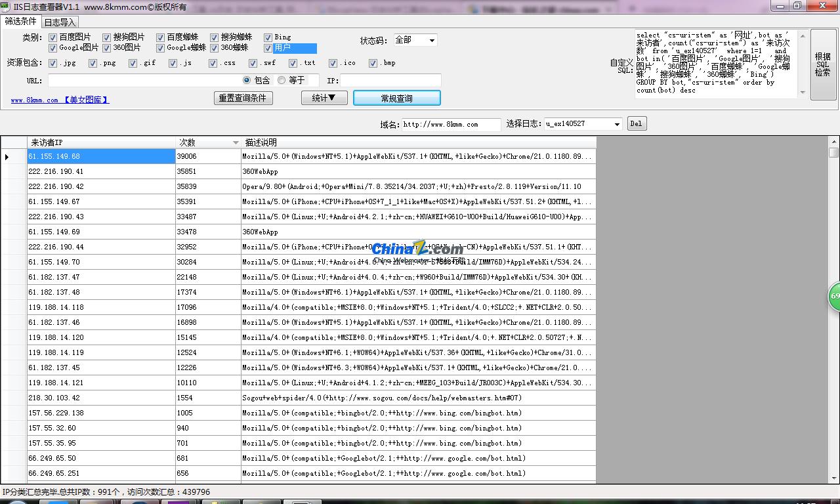Toggle the .bmp resource checkbox
The height and width of the screenshot is (504, 840).
tap(373, 63)
